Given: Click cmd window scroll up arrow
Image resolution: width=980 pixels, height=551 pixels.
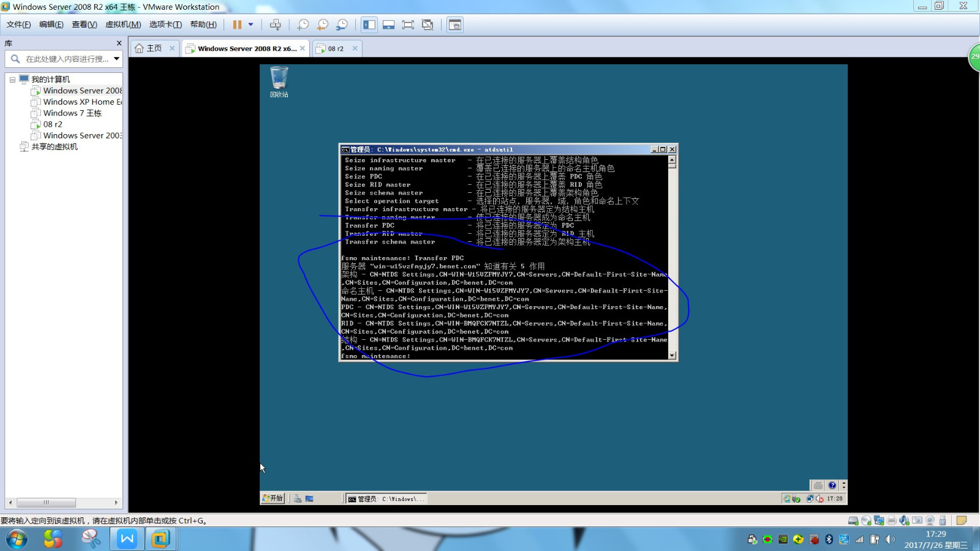Looking at the screenshot, I should pos(672,159).
